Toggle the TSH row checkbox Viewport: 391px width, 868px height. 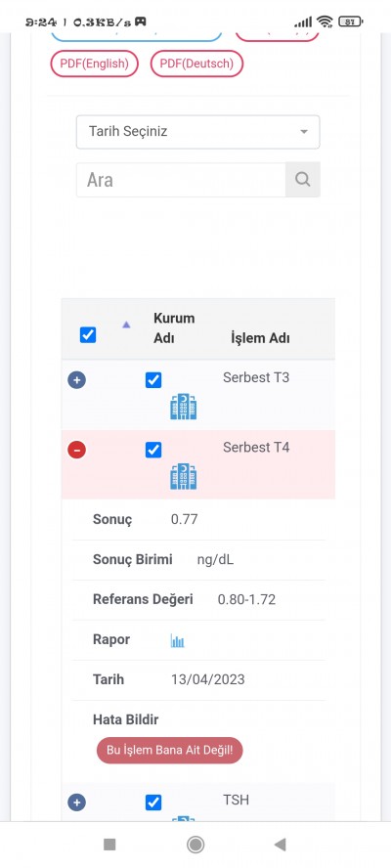coord(153,803)
